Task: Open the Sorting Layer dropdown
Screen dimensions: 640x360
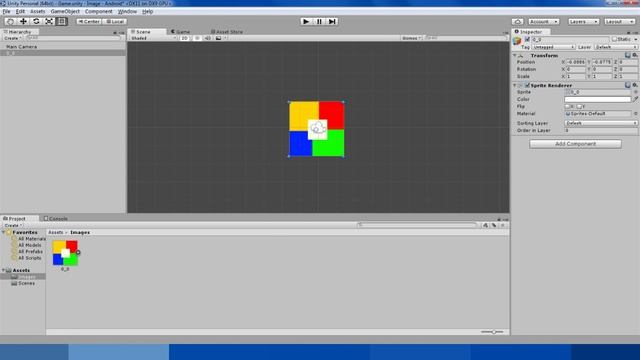Action: click(601, 123)
